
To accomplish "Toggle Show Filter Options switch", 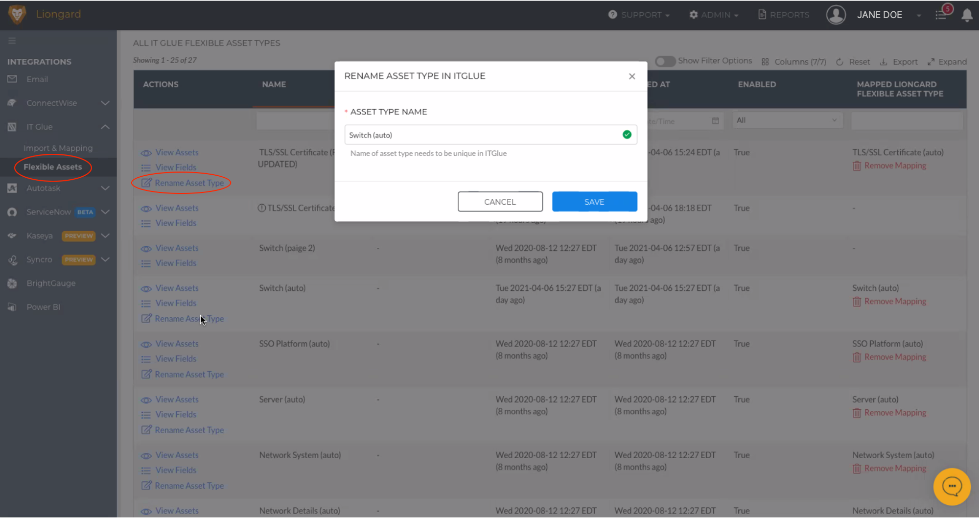I will coord(665,61).
